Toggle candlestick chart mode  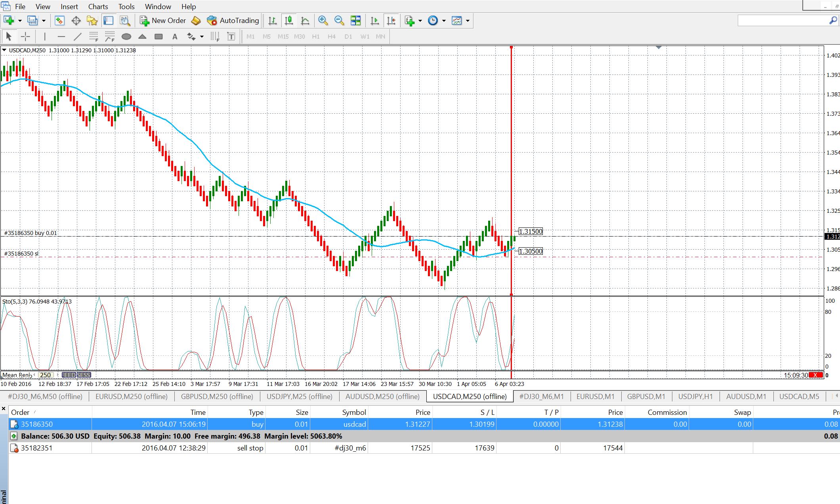click(289, 21)
